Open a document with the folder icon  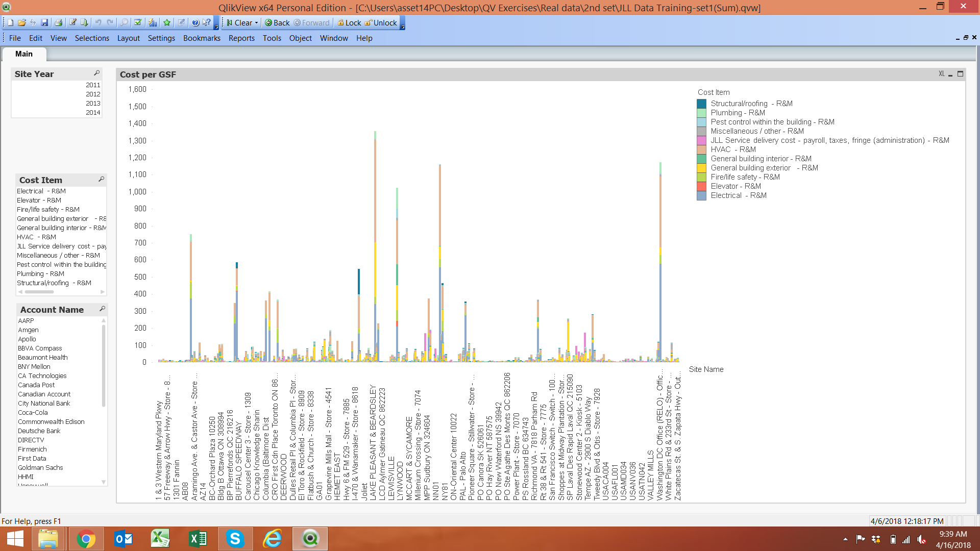(x=22, y=23)
